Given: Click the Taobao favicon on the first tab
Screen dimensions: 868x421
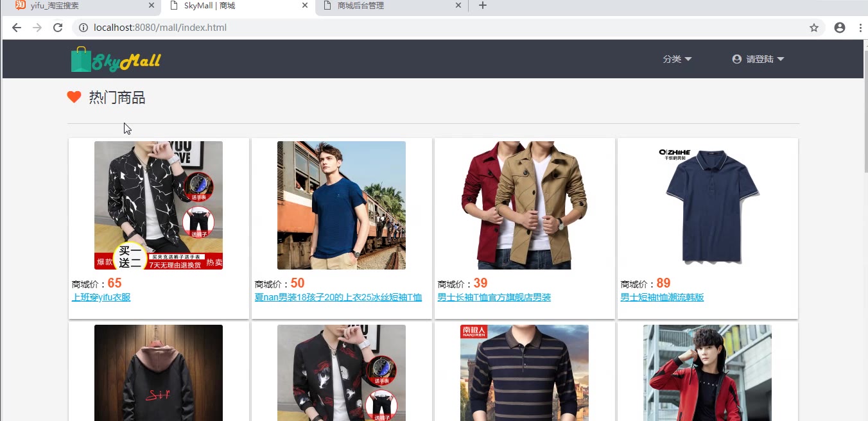Looking at the screenshot, I should click(x=20, y=5).
